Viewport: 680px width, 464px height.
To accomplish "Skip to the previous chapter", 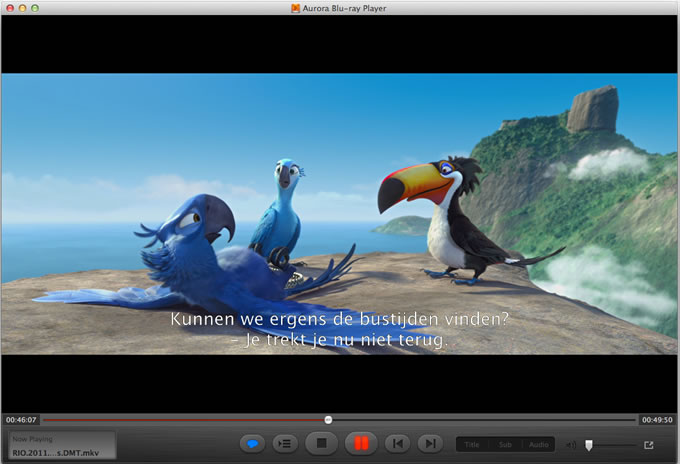I will tap(398, 444).
